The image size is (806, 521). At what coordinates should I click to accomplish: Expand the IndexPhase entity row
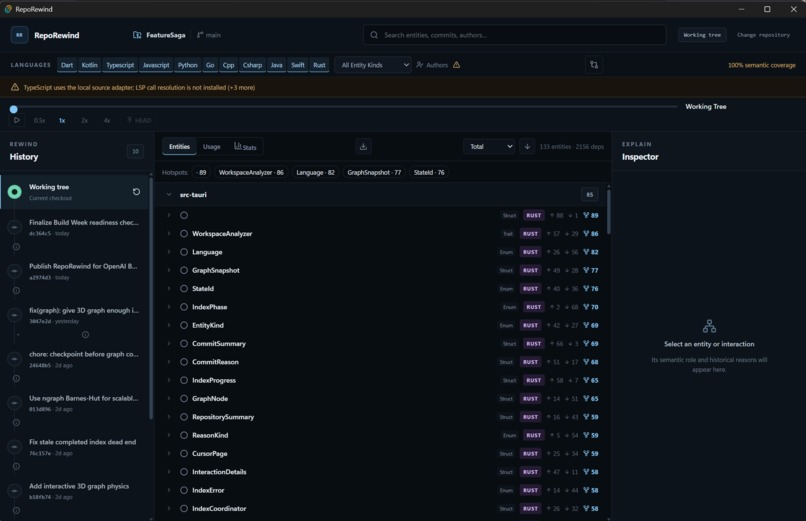coord(169,307)
